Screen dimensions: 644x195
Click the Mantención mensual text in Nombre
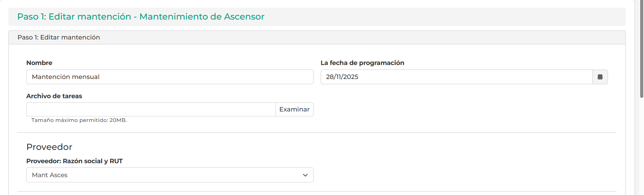point(66,77)
